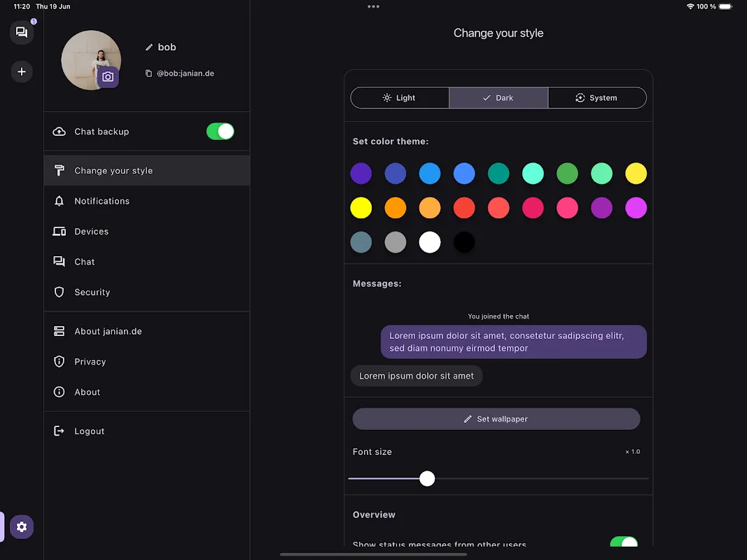Pick the medium green color swatch
The height and width of the screenshot is (560, 747).
(x=567, y=174)
